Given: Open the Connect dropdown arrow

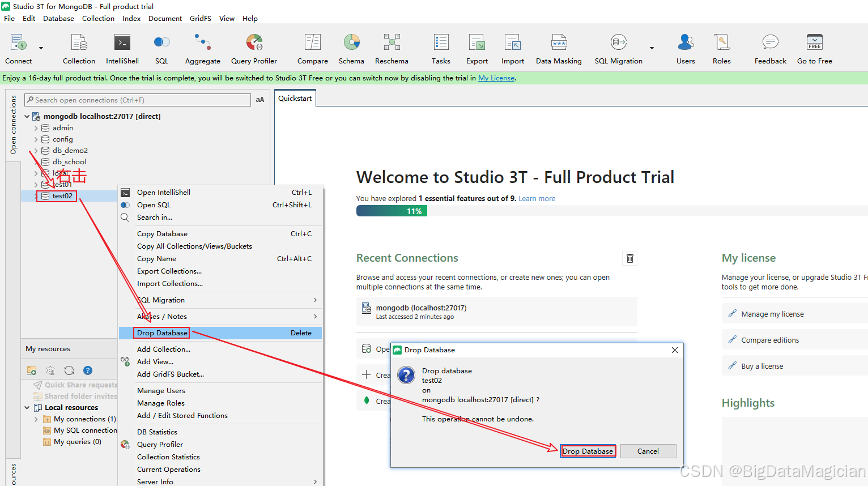Looking at the screenshot, I should (x=41, y=48).
